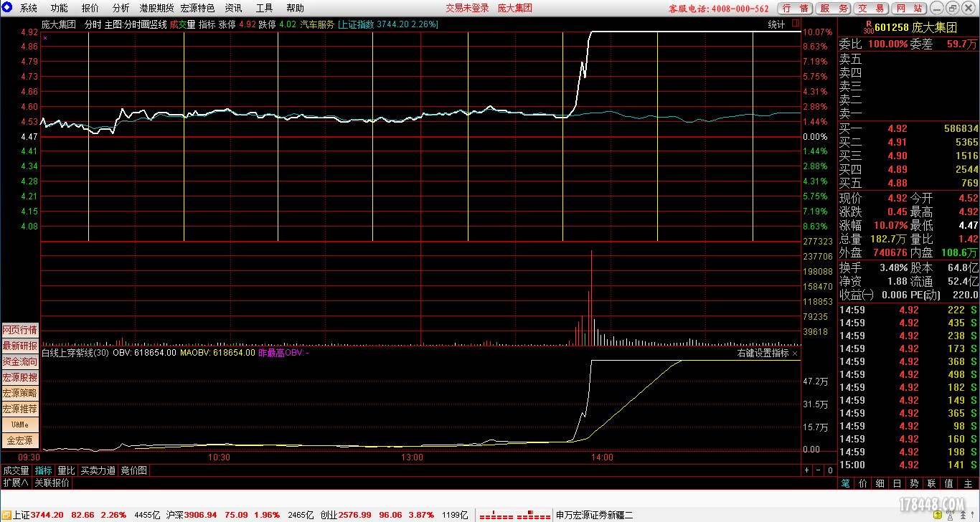Click the stock code 601258 庞大集团 header

click(915, 27)
